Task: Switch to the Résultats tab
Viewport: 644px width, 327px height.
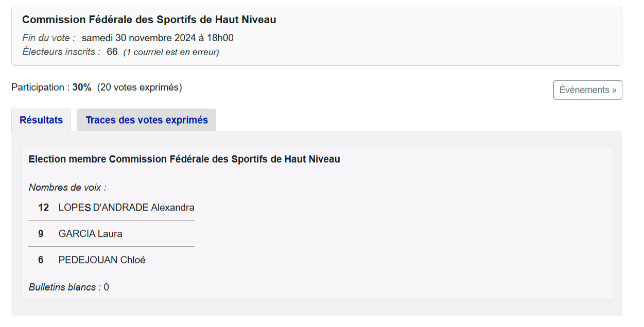Action: click(41, 120)
